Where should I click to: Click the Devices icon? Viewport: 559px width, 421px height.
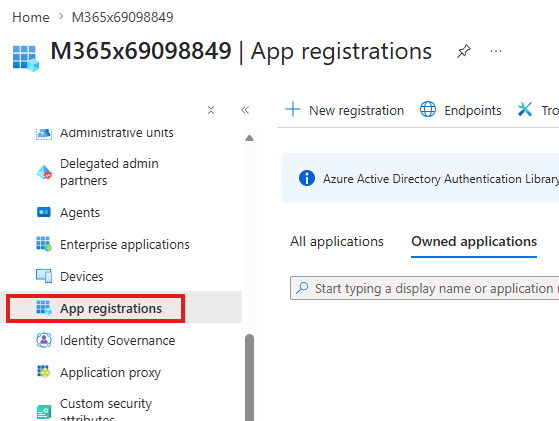coord(44,276)
